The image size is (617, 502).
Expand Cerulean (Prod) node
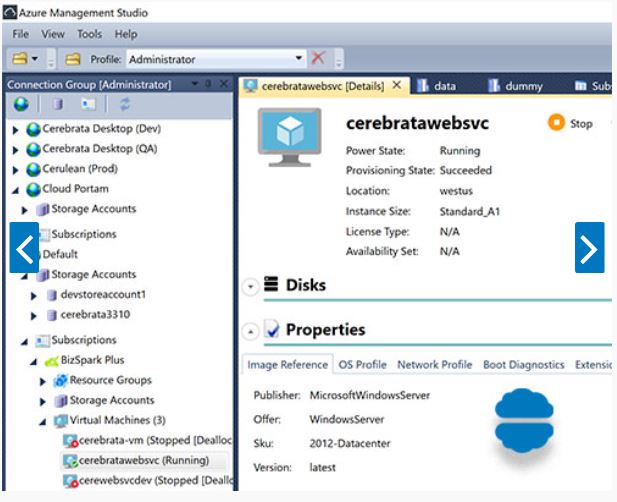pyautogui.click(x=15, y=170)
